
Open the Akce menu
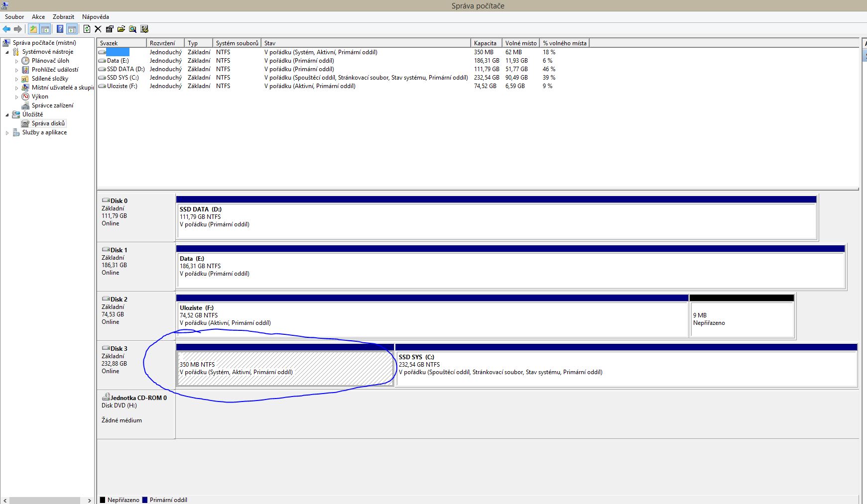[38, 17]
